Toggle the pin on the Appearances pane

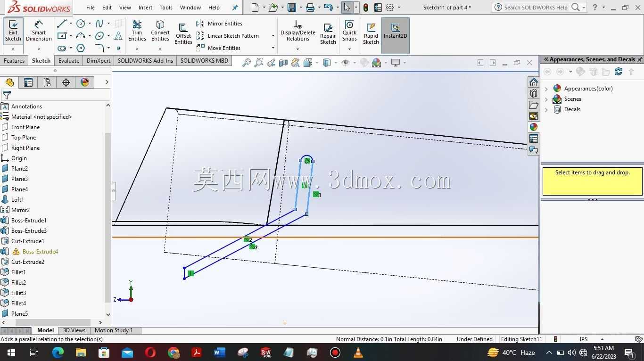[x=639, y=59]
